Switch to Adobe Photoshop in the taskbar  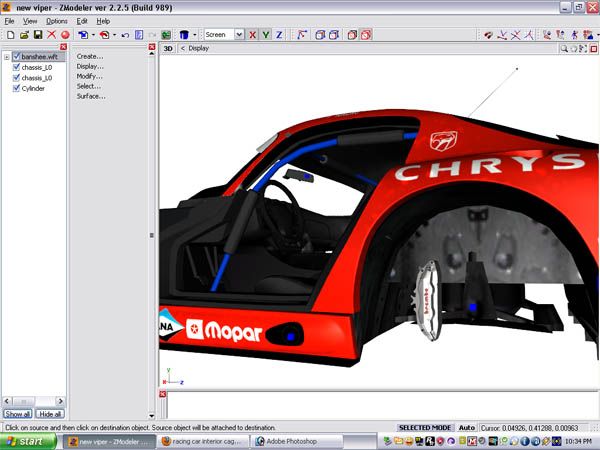pyautogui.click(x=290, y=440)
